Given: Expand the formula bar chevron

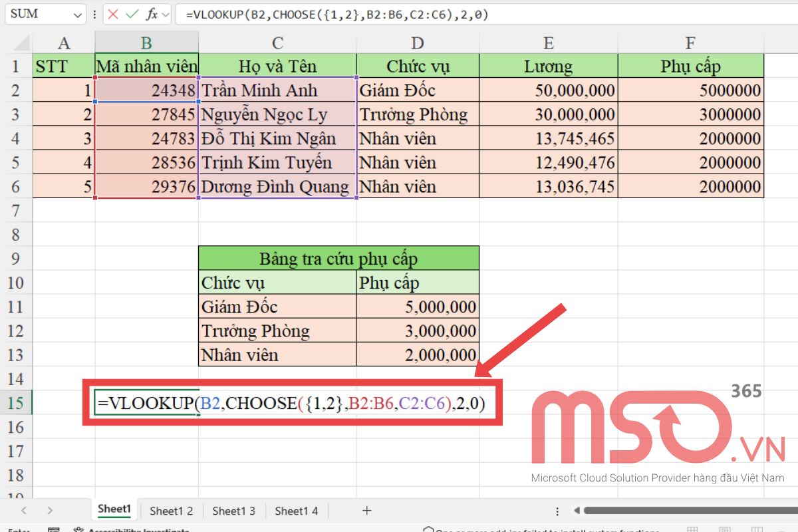Looking at the screenshot, I should [x=165, y=14].
